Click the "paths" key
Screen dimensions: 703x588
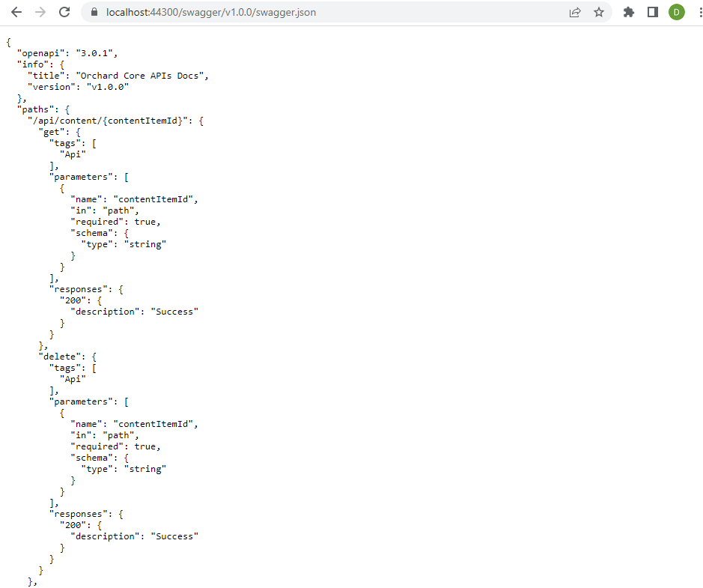click(x=35, y=109)
